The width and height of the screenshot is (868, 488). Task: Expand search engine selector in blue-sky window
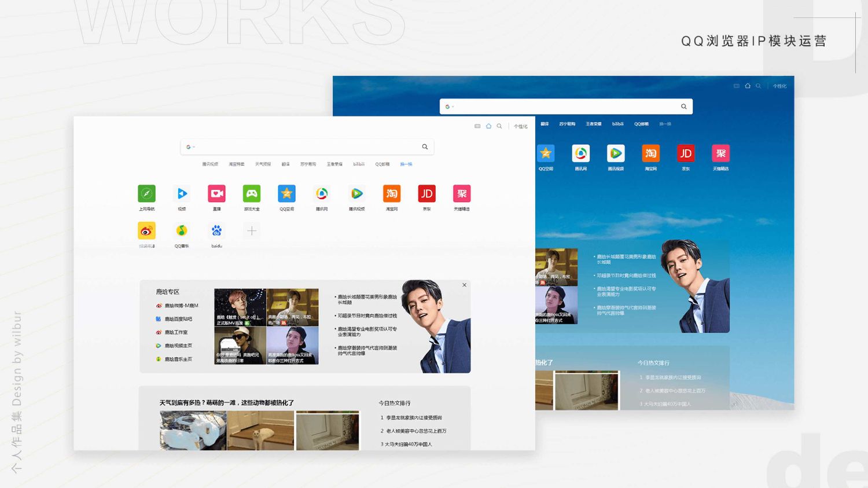(449, 107)
